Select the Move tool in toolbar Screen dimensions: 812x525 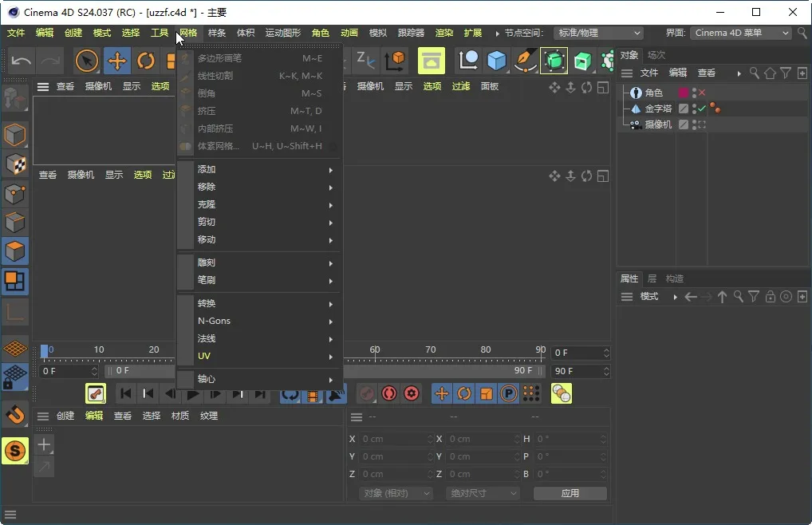[116, 61]
